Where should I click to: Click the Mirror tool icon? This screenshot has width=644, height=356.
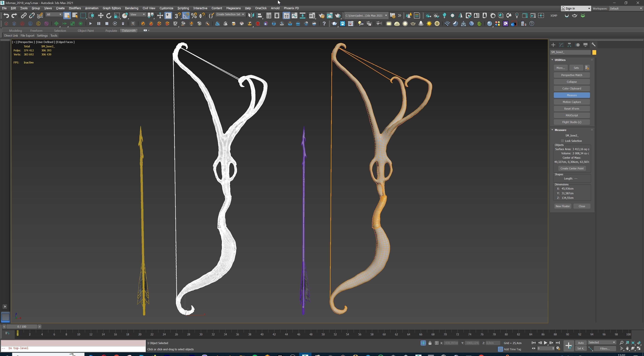point(251,15)
